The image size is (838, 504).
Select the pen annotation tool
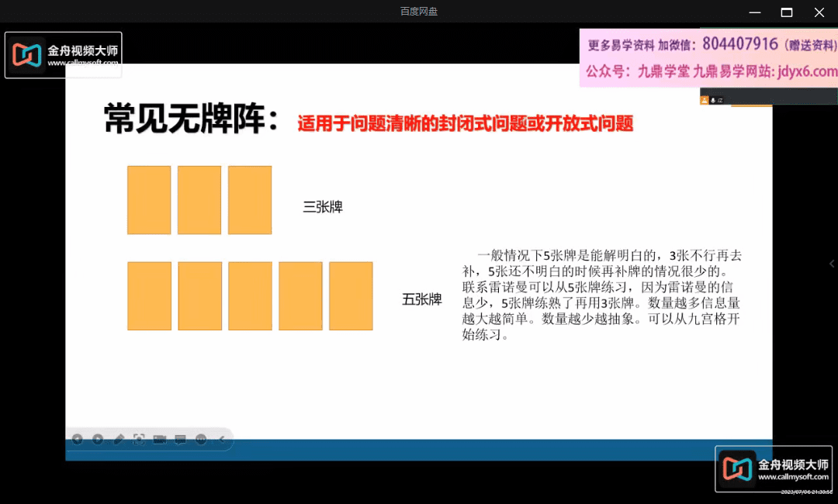pos(119,439)
